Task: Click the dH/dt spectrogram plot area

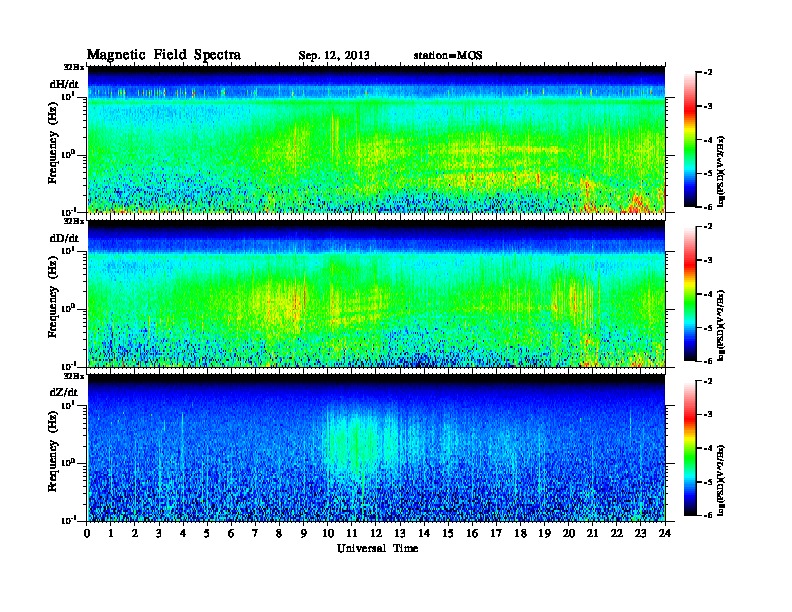Action: [376, 139]
